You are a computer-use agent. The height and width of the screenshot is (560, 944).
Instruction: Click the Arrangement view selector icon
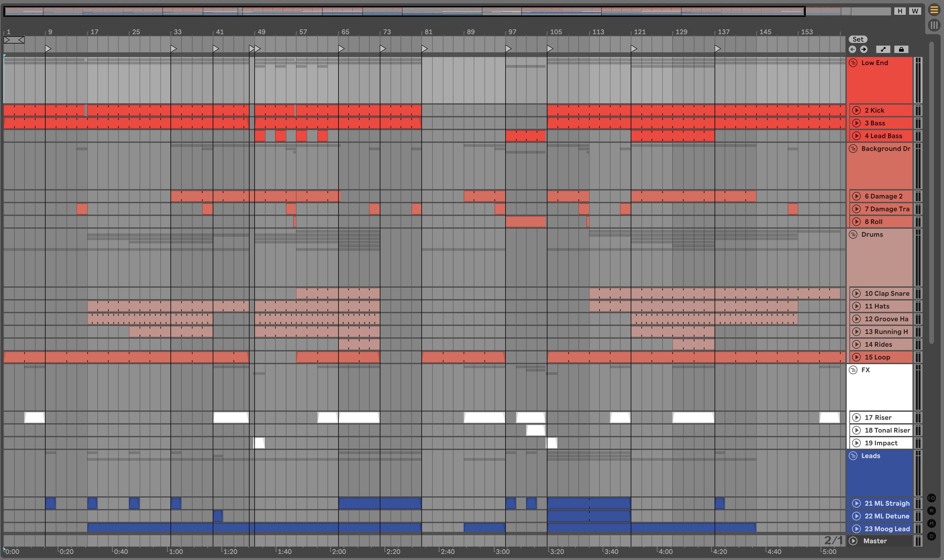934,10
